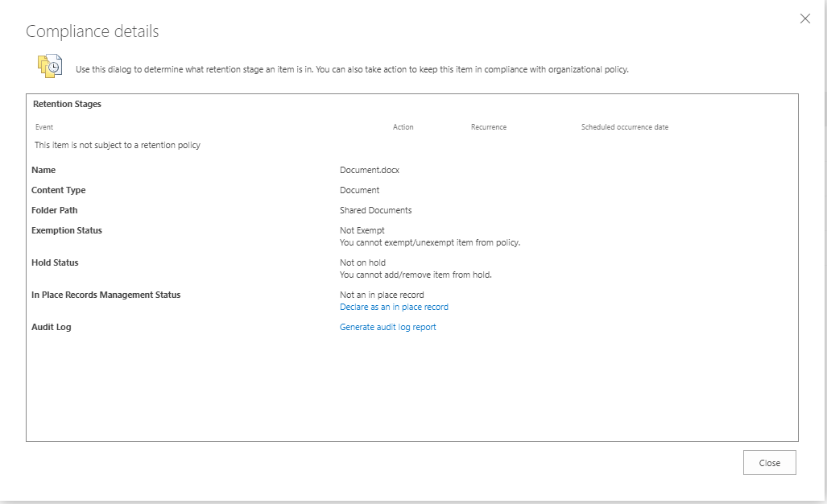Click the Not Exempt status value
The width and height of the screenshot is (827, 504).
click(x=362, y=230)
